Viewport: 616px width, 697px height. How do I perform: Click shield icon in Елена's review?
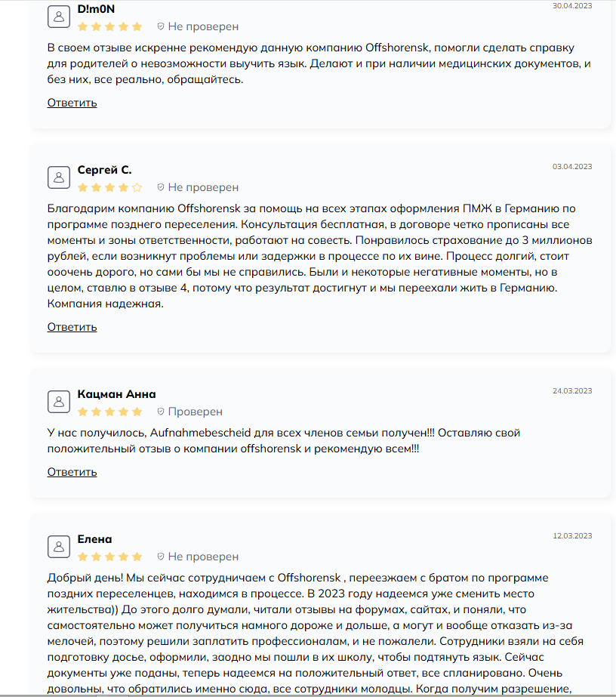161,557
